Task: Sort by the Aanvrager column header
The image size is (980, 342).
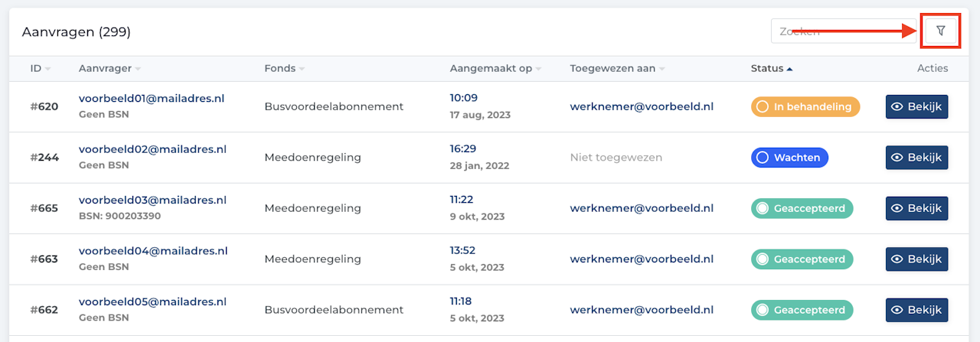Action: (x=110, y=68)
